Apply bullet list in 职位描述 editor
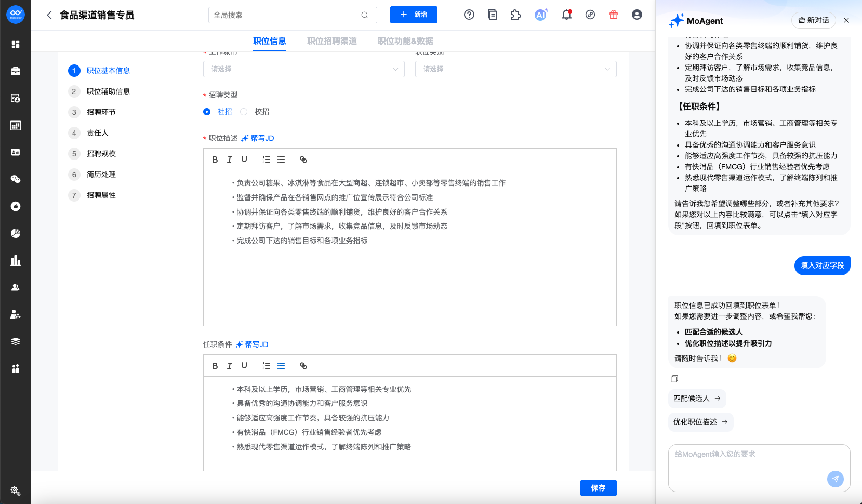The height and width of the screenshot is (504, 862). [x=281, y=160]
